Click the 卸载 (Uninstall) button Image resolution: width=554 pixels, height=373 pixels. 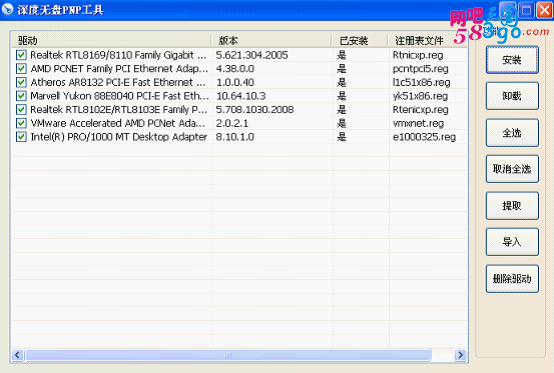(x=512, y=96)
